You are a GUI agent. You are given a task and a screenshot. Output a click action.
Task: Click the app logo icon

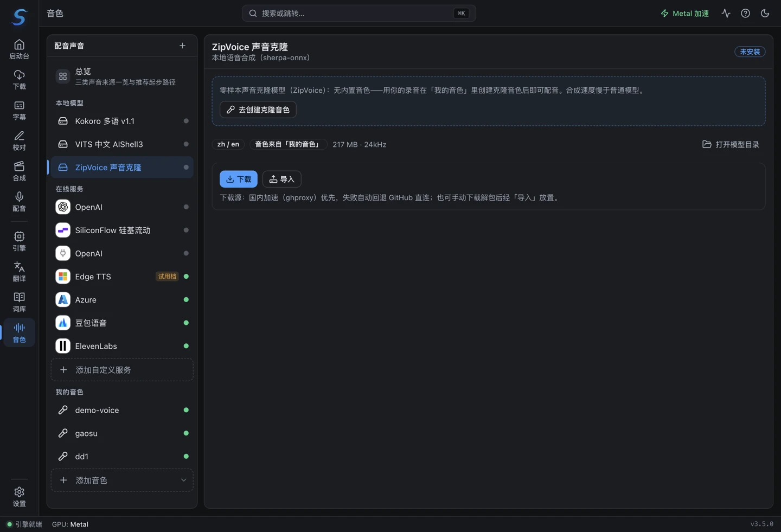[x=20, y=17]
